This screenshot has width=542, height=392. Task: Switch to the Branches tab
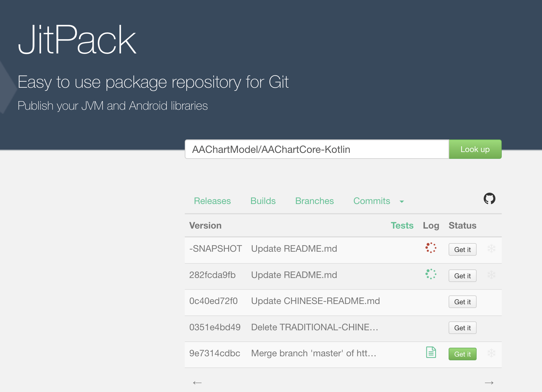(x=314, y=201)
